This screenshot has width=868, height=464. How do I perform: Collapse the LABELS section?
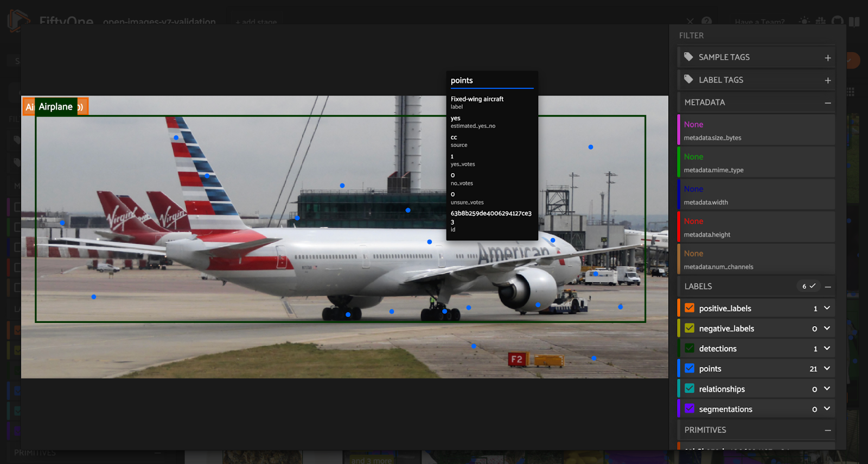click(828, 287)
